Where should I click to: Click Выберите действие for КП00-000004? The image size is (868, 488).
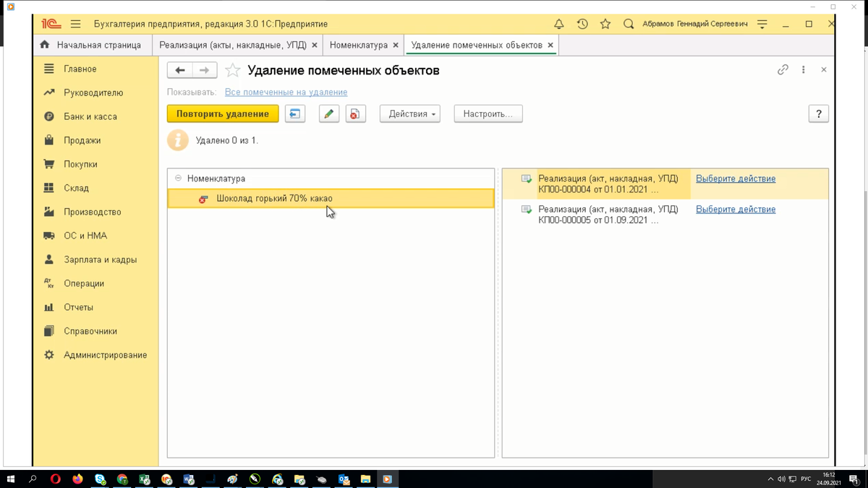pos(736,179)
